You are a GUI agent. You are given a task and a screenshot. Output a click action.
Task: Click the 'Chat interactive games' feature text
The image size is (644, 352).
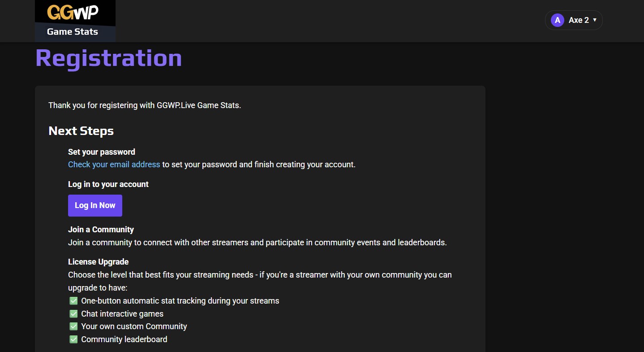[x=122, y=314]
